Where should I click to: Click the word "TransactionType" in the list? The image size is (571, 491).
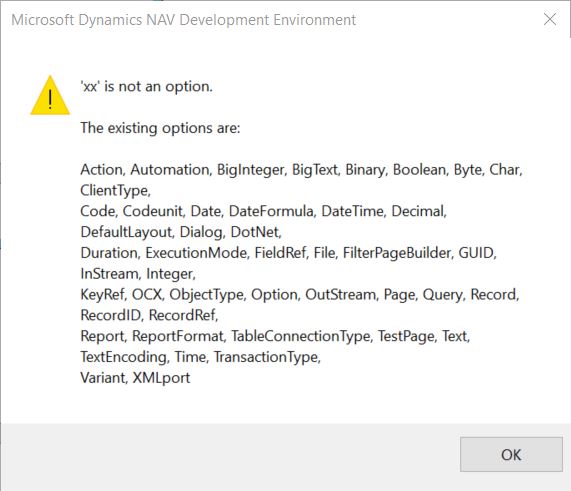pyautogui.click(x=266, y=357)
